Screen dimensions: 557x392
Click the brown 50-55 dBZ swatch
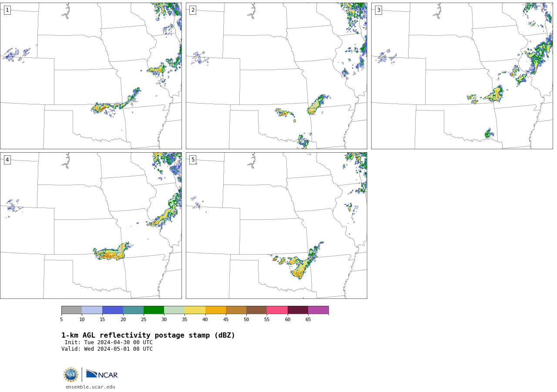coord(257,310)
